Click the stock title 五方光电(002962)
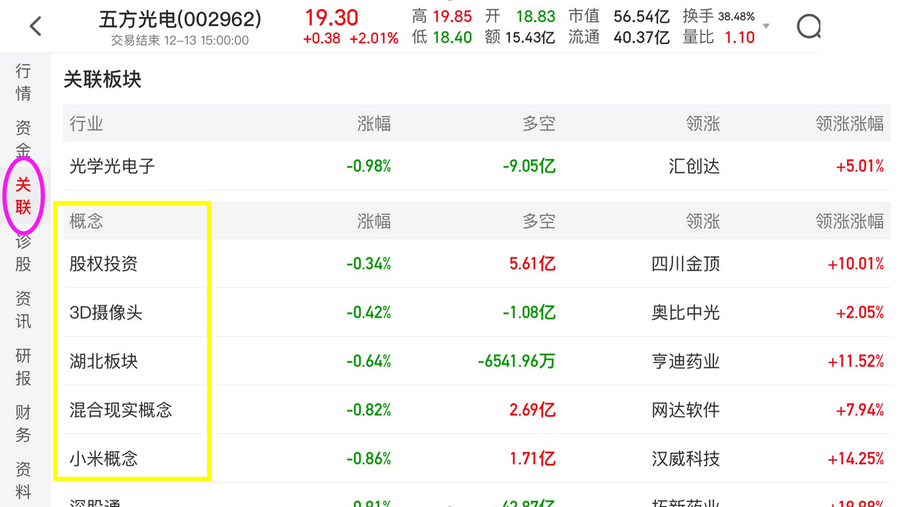Screen dimensions: 900x507 pos(180,20)
